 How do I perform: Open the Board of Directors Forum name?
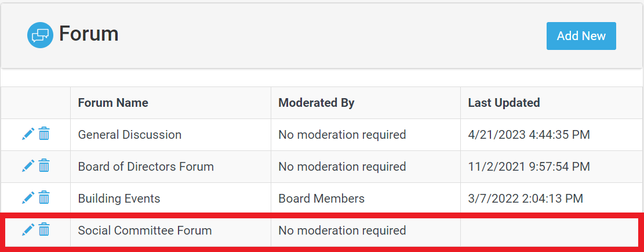tap(146, 167)
